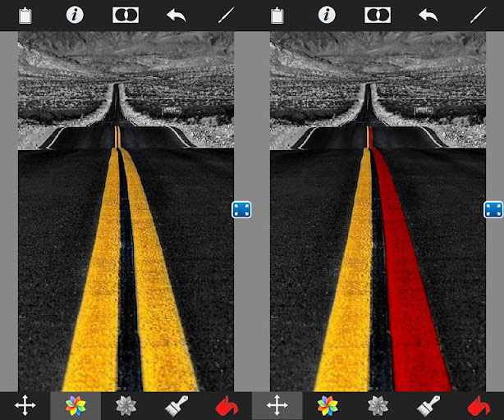Open info button on left screen

75,15
